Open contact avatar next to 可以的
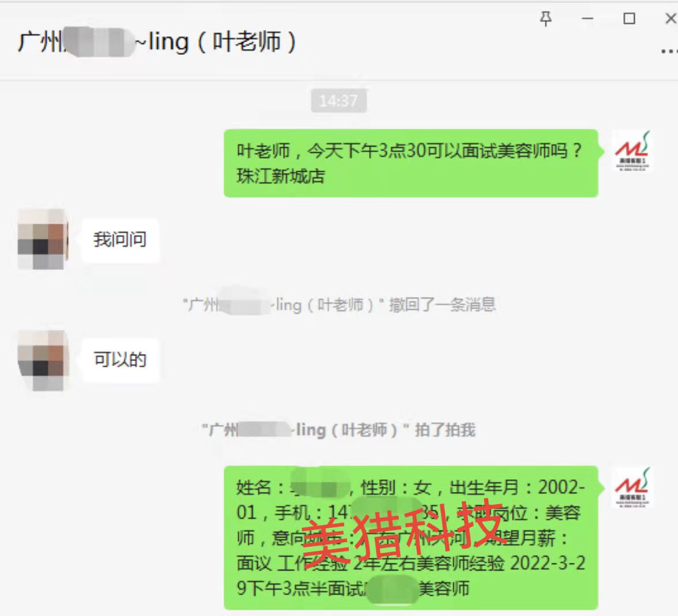This screenshot has width=678, height=616. coord(43,360)
